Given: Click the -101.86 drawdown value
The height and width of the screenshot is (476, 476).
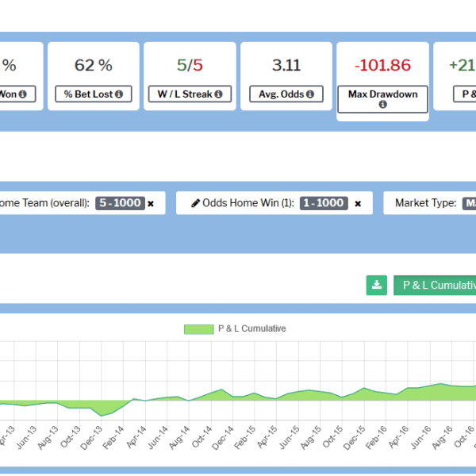Looking at the screenshot, I should [383, 65].
